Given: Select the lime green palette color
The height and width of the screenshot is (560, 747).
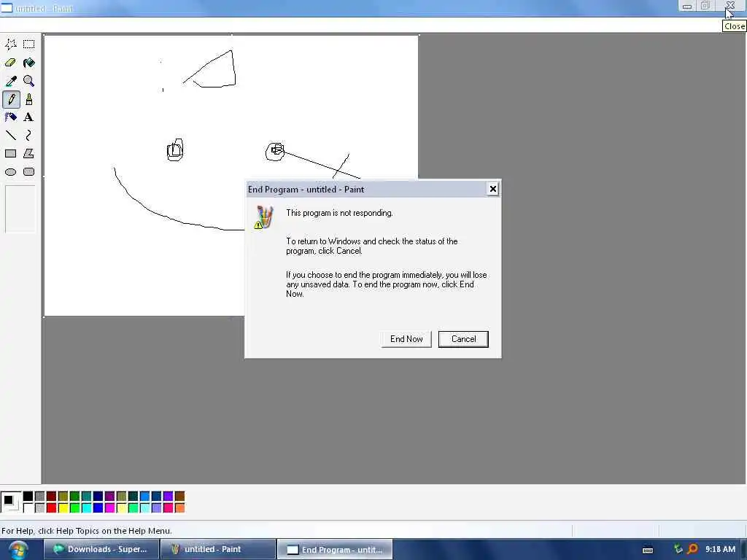Looking at the screenshot, I should point(75,508).
